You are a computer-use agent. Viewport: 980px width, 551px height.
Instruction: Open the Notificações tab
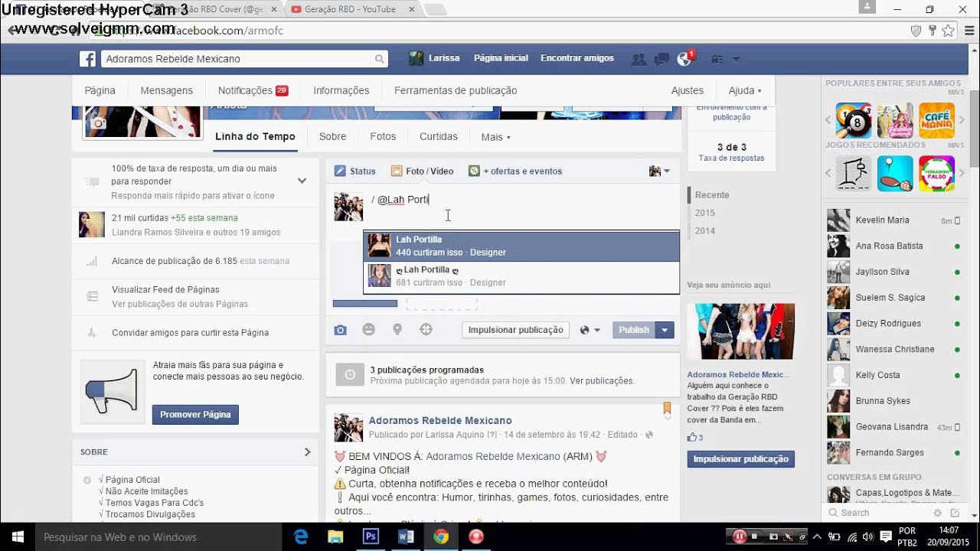point(253,90)
